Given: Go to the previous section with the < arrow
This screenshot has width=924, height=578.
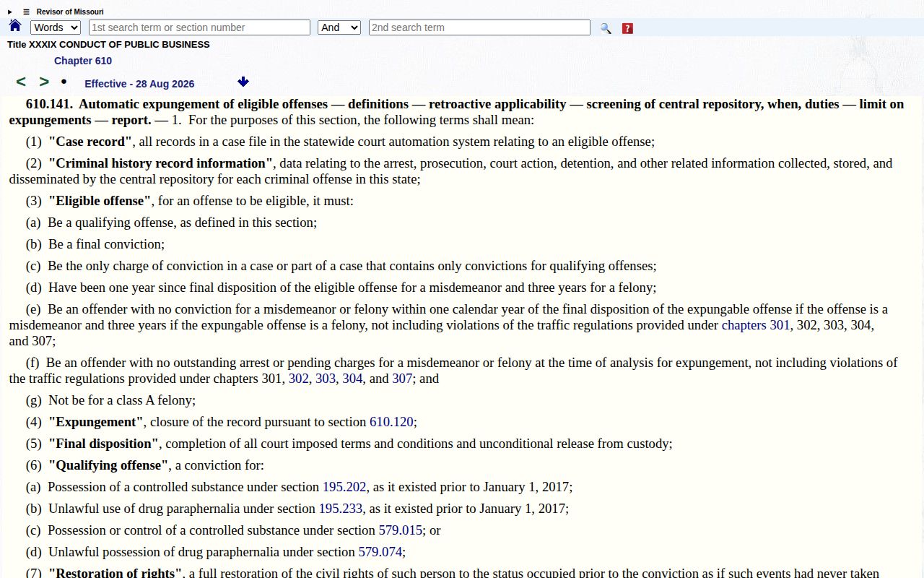Looking at the screenshot, I should 21,82.
